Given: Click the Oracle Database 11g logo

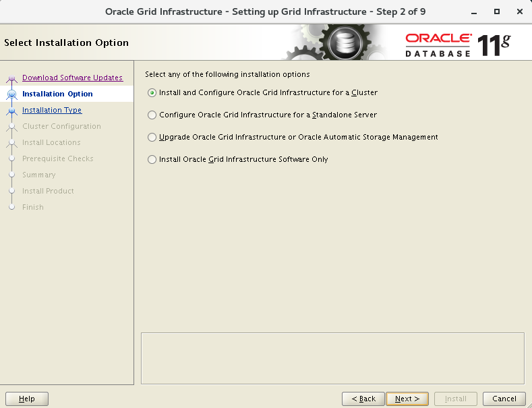Looking at the screenshot, I should click(x=458, y=45).
